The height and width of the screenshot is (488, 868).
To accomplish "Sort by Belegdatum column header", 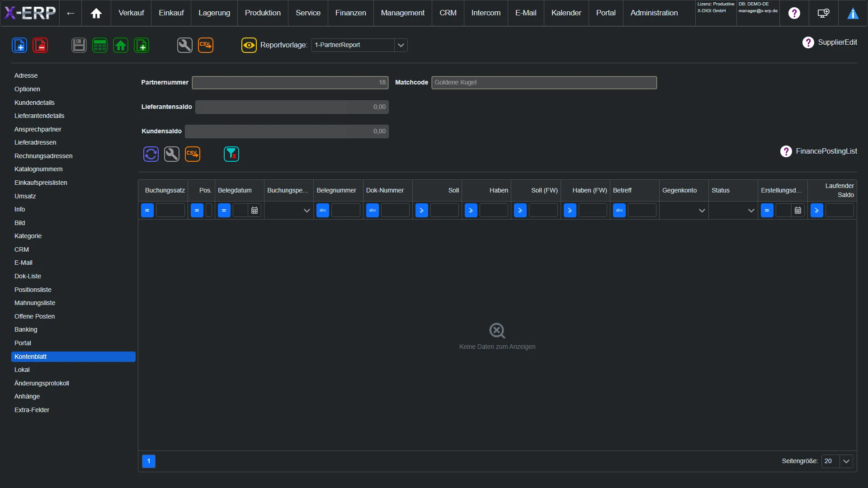I will (240, 191).
